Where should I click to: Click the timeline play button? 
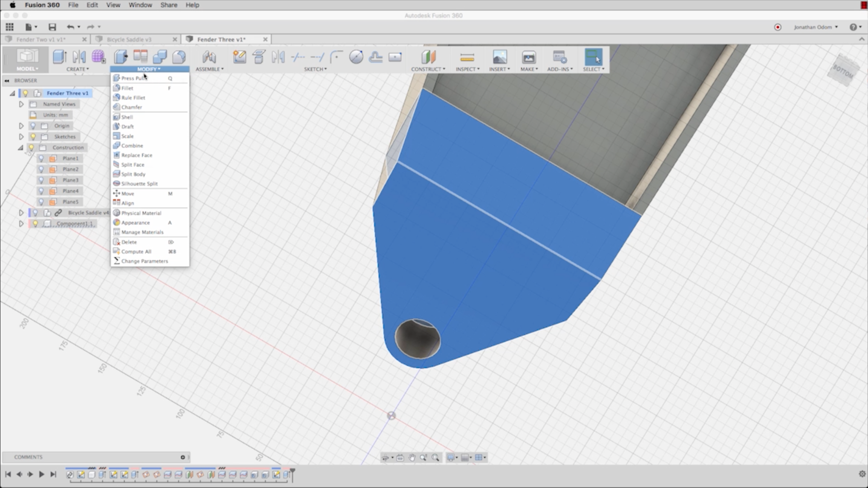[x=41, y=474]
